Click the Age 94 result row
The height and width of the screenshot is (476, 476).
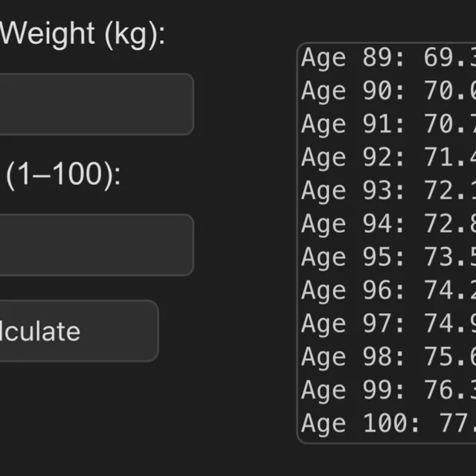point(387,224)
